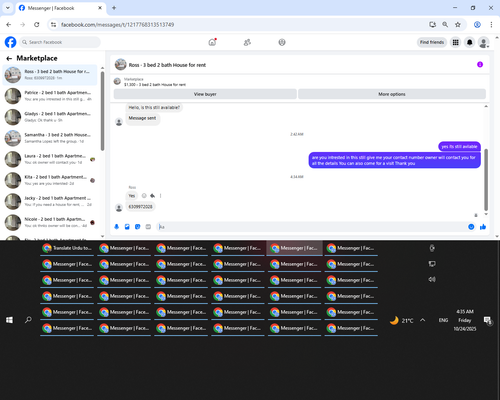Choose a GIF icon in composer
500x400 pixels.
click(x=148, y=227)
